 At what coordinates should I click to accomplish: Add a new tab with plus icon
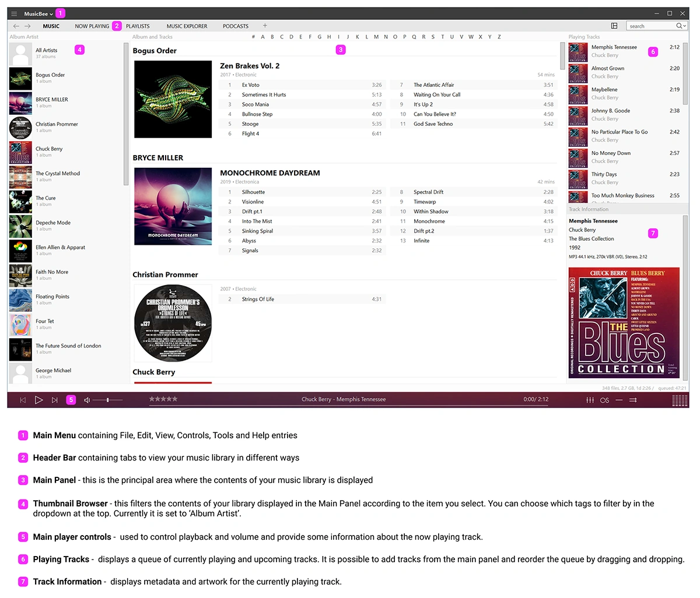click(x=265, y=26)
